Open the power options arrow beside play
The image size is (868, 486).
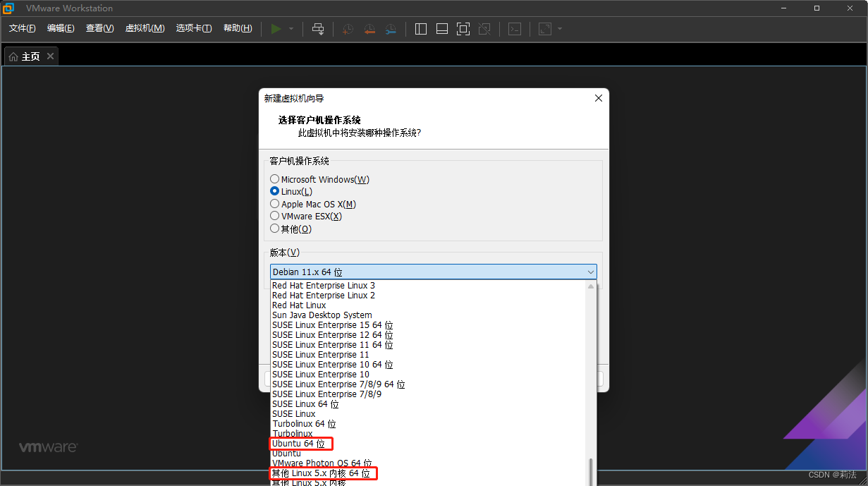click(291, 29)
